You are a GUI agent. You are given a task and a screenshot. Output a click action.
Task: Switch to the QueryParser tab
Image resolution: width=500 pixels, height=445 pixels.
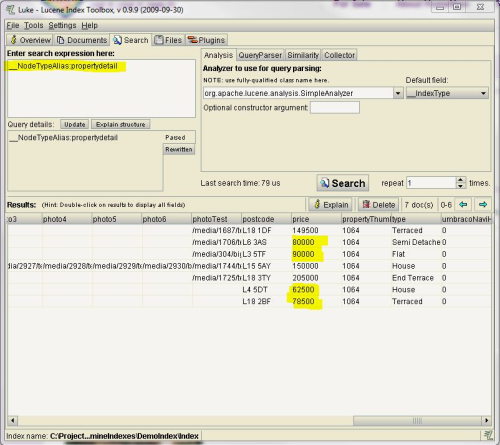pyautogui.click(x=260, y=55)
